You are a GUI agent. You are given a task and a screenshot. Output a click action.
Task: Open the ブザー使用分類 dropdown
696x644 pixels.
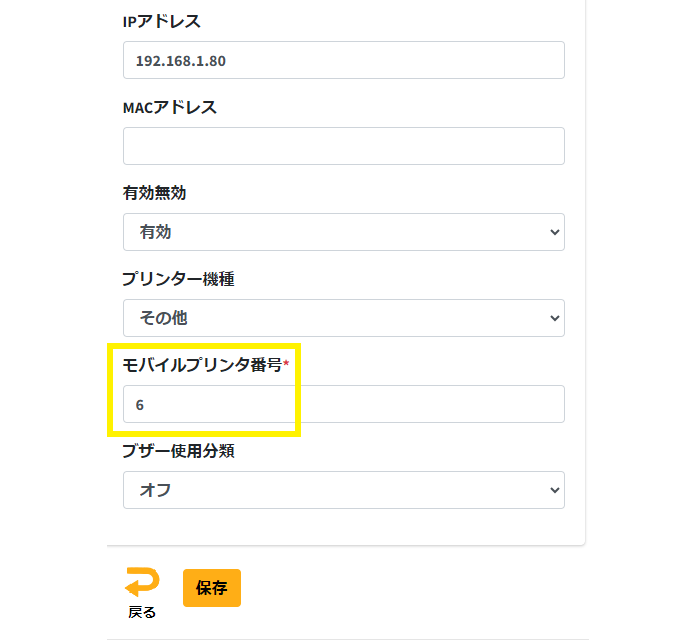(343, 490)
